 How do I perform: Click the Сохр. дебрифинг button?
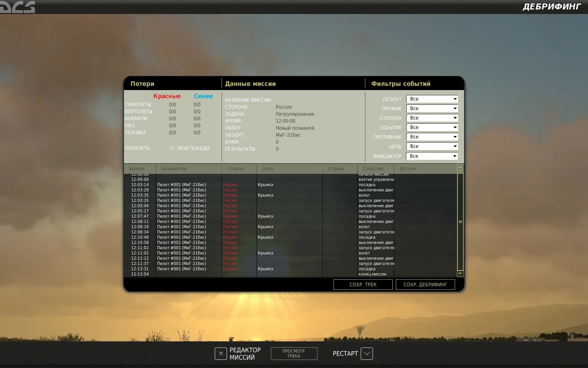(x=425, y=285)
